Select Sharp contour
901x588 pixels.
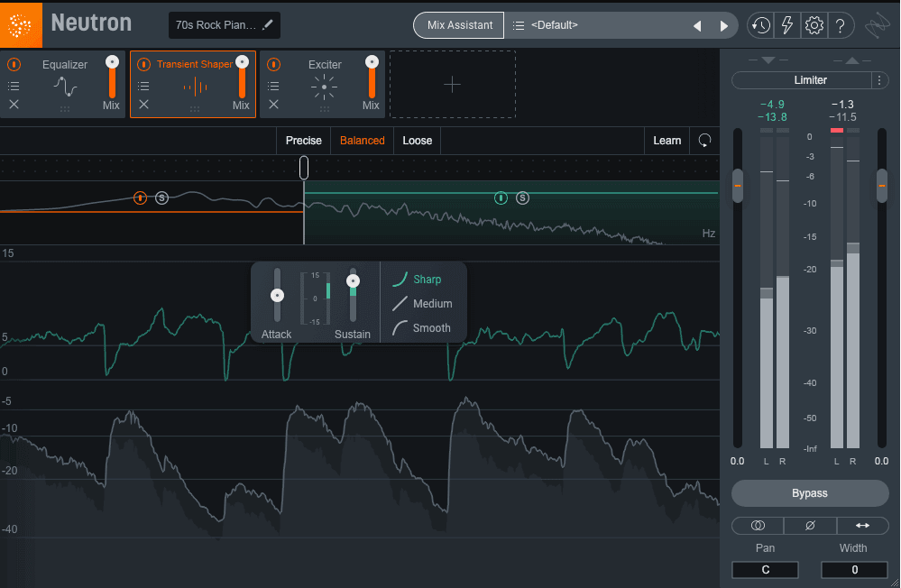coord(418,280)
